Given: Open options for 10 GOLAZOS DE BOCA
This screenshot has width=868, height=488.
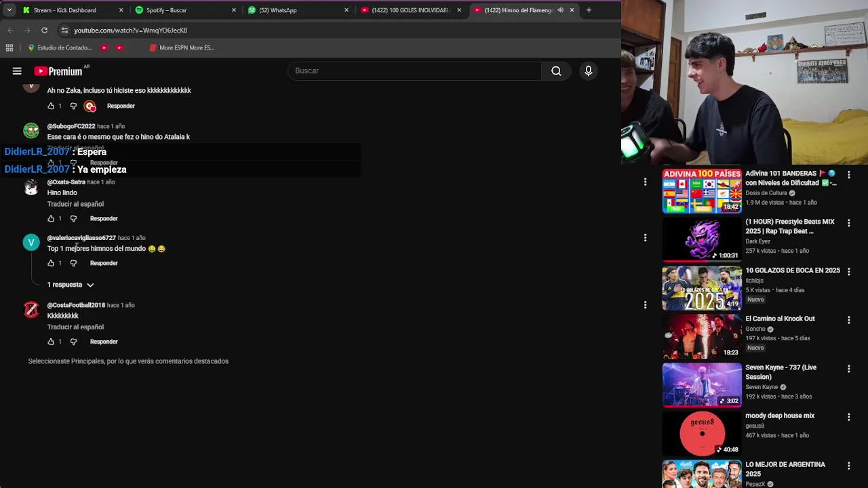Looking at the screenshot, I should click(848, 272).
